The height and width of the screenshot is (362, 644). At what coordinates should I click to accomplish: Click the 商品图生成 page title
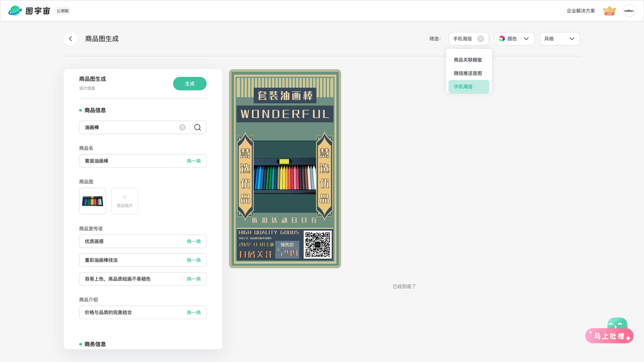coord(102,39)
